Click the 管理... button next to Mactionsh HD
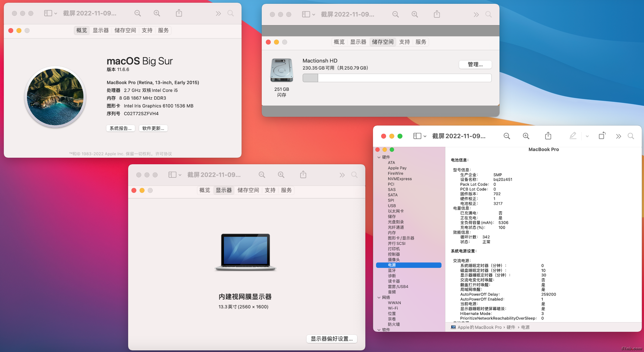 pyautogui.click(x=475, y=64)
